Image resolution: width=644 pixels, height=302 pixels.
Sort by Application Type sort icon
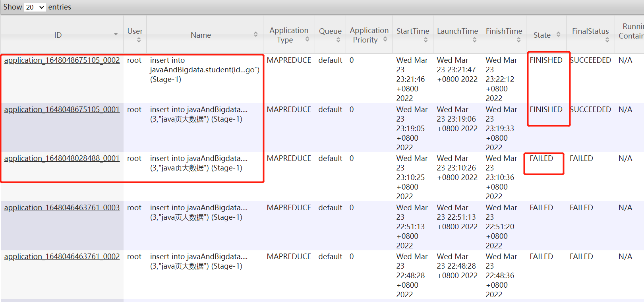coord(307,39)
